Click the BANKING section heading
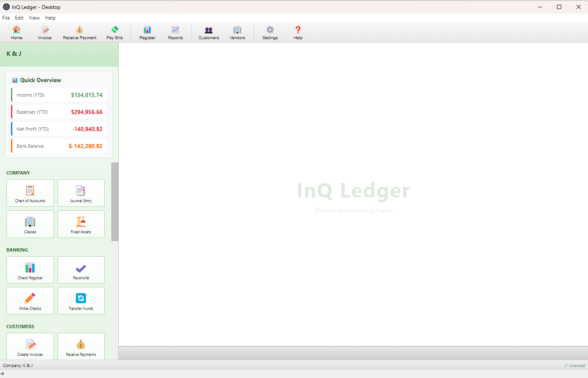The image size is (588, 378). (17, 250)
